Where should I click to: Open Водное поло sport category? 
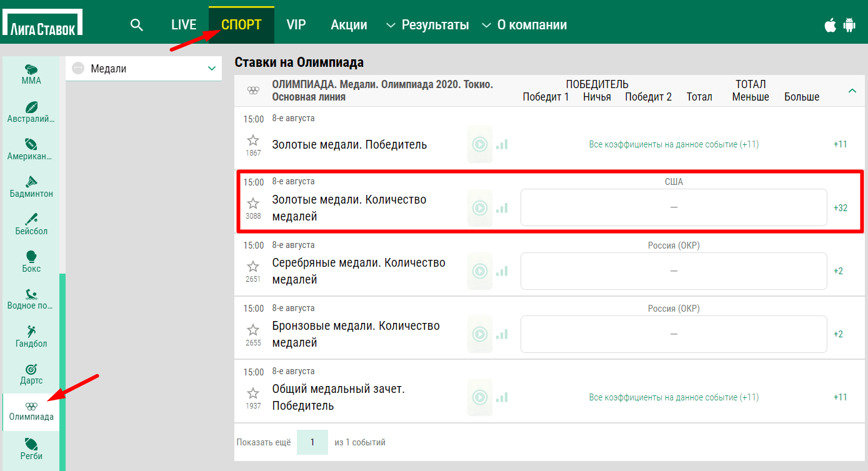pyautogui.click(x=31, y=299)
